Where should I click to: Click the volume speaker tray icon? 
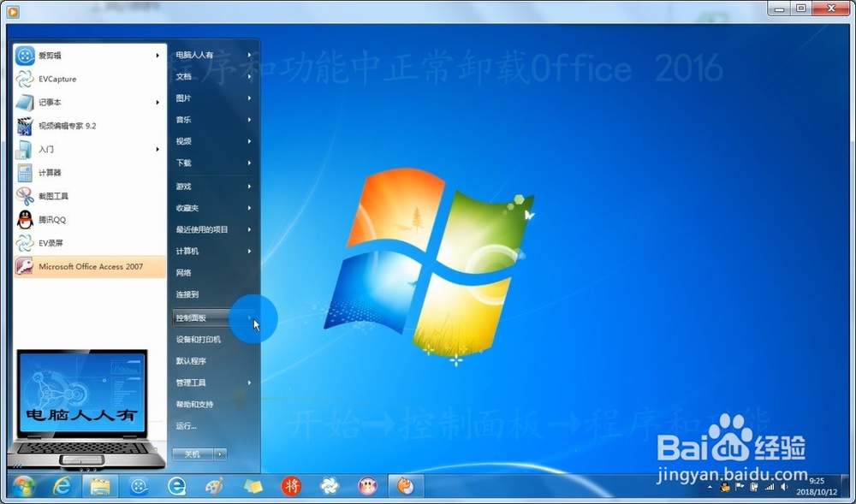pyautogui.click(x=784, y=487)
